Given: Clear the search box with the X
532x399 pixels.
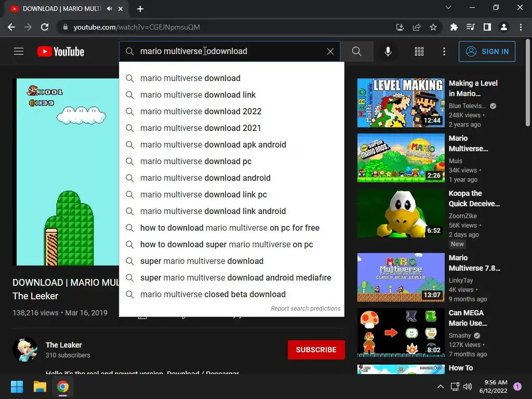Looking at the screenshot, I should click(x=330, y=51).
